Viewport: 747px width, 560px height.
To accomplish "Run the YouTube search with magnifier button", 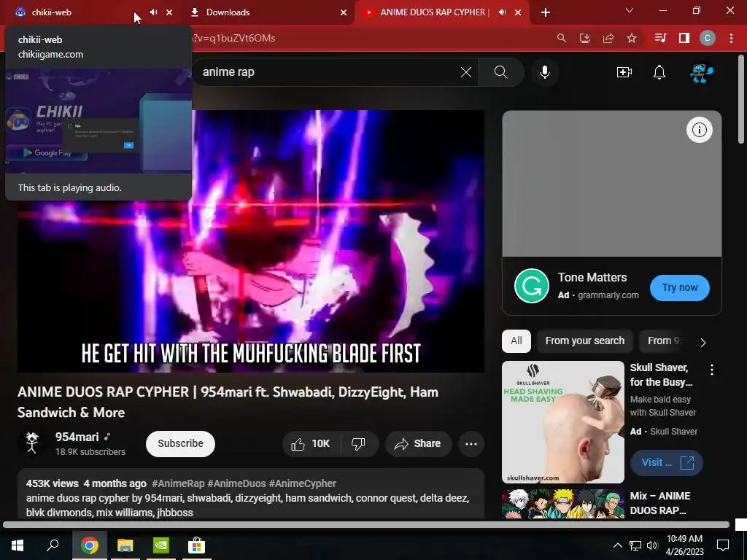I will (500, 72).
